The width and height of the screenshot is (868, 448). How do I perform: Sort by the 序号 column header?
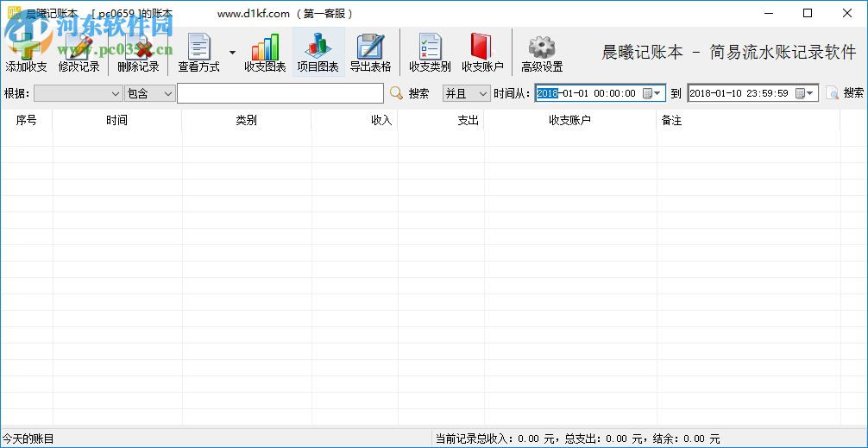click(x=26, y=120)
